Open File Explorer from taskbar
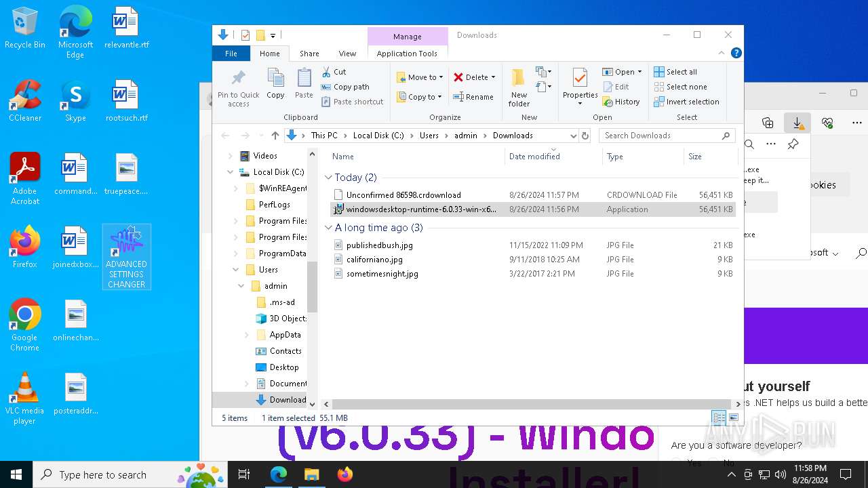868x488 pixels. [x=311, y=474]
